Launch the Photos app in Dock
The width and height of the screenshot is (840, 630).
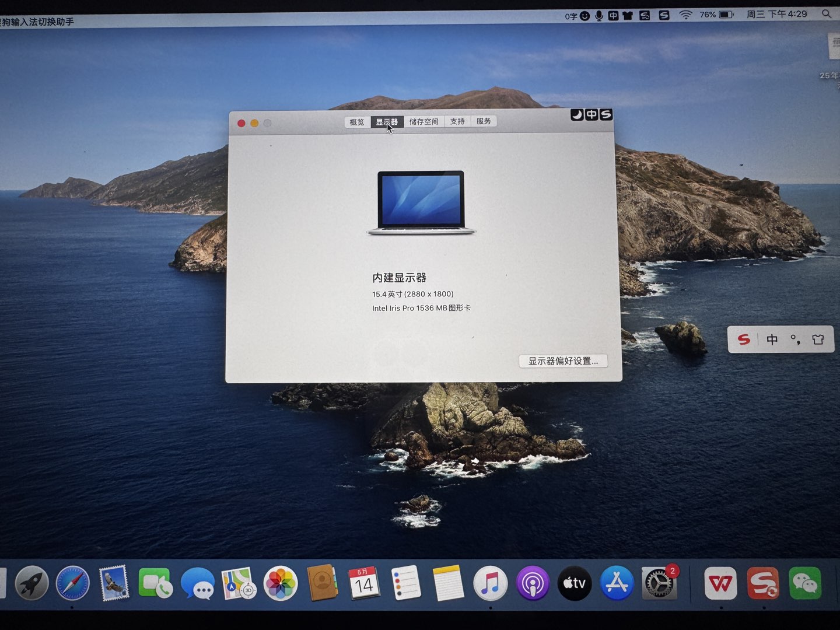(x=281, y=583)
